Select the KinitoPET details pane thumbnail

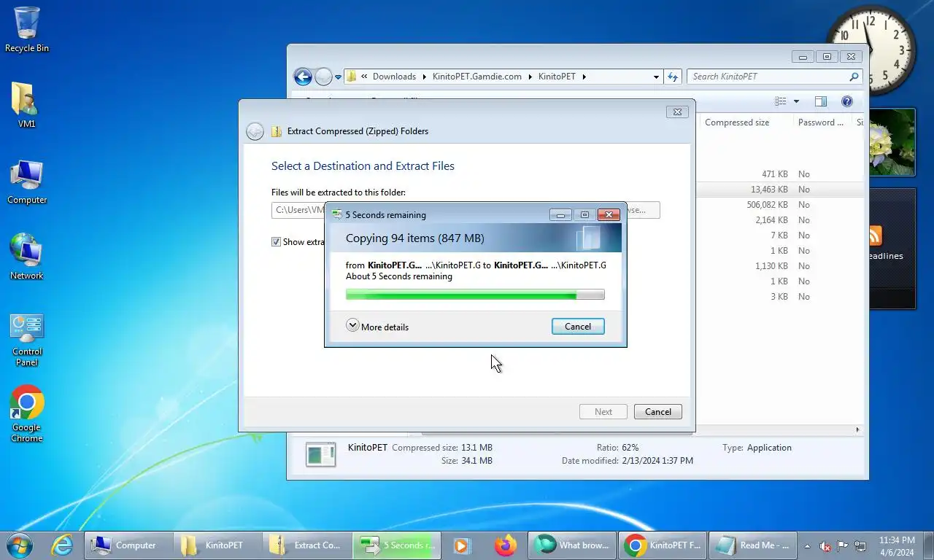pos(321,455)
